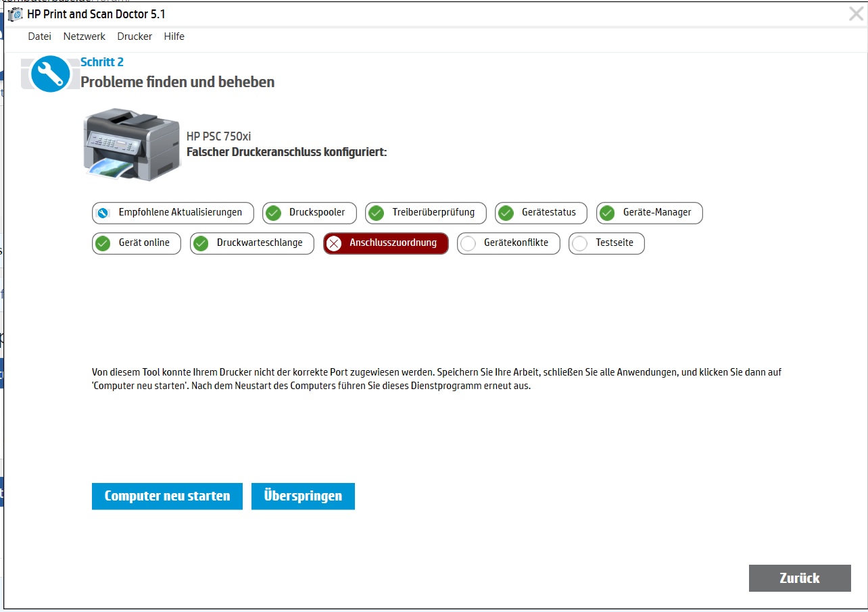Go back with the Zurück button
This screenshot has width=868, height=612.
point(800,578)
